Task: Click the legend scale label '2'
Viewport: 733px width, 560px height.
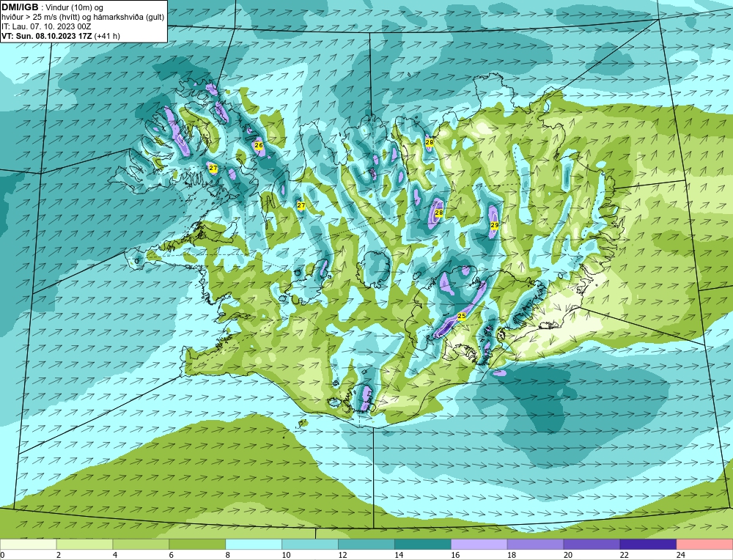Action: click(x=59, y=555)
